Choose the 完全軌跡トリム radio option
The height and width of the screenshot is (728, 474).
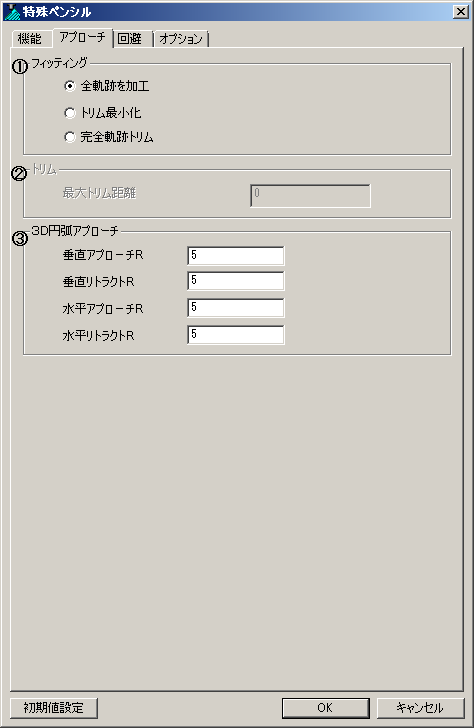click(x=70, y=137)
